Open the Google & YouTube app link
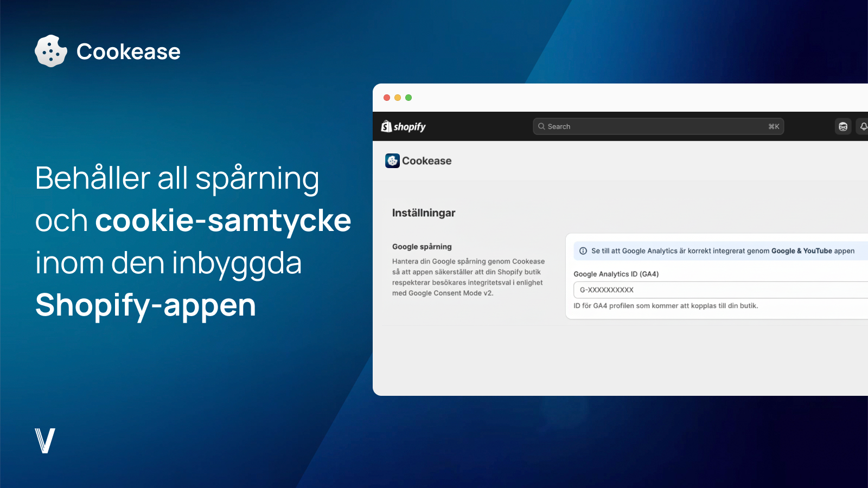The width and height of the screenshot is (868, 488). (802, 251)
